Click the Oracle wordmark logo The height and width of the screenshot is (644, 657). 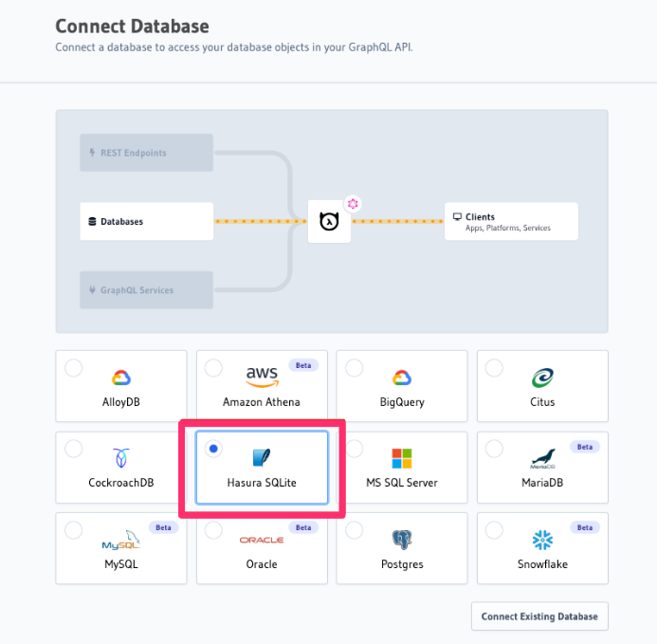262,540
